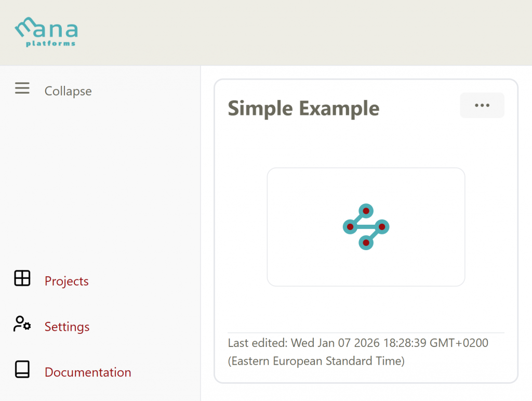The height and width of the screenshot is (401, 532).
Task: Go to the Settings link
Action: [67, 327]
